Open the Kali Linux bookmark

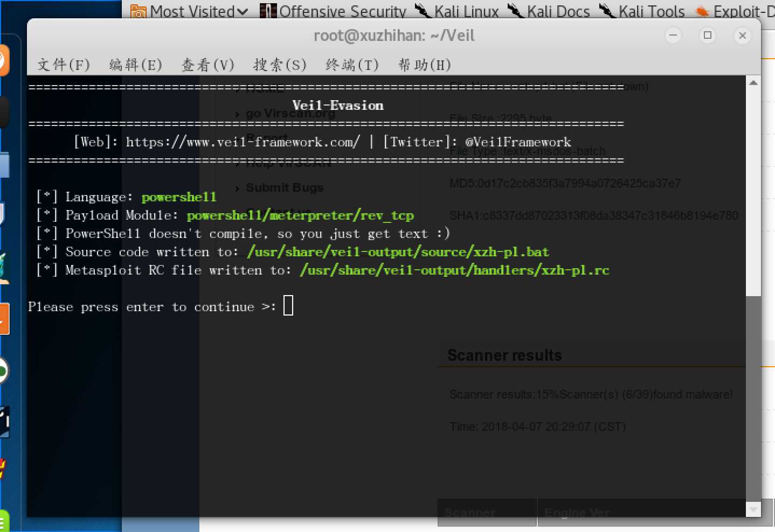point(458,11)
